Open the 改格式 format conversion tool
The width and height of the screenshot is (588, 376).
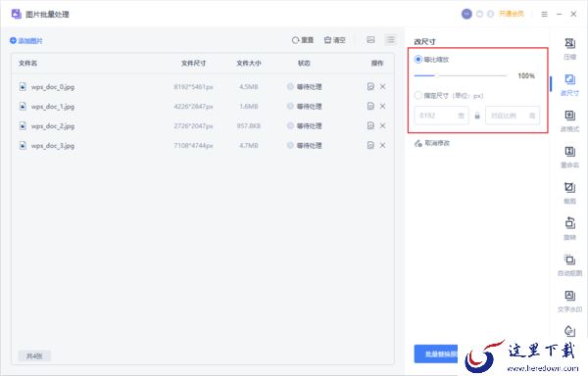569,121
